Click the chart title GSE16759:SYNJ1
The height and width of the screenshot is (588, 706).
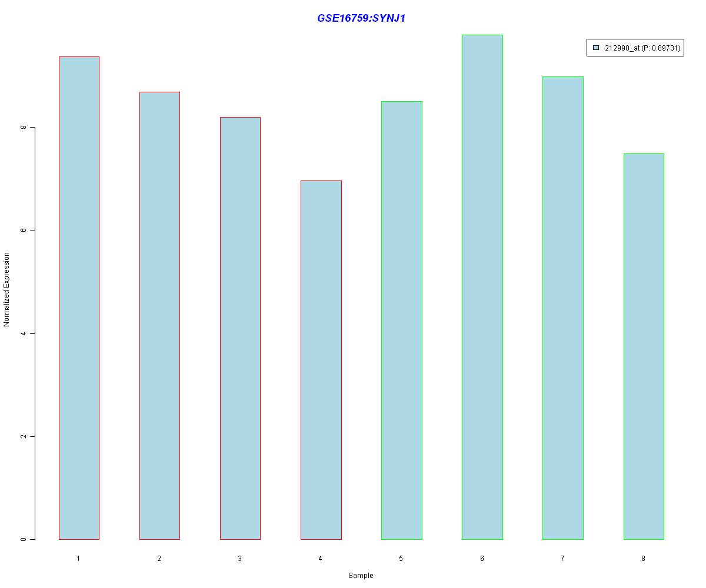[361, 18]
